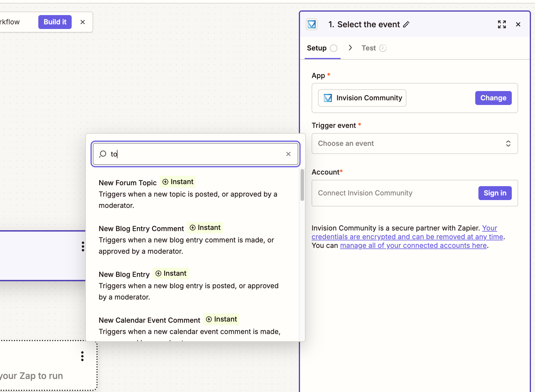Close the Select the event panel
535x392 pixels.
(x=518, y=24)
